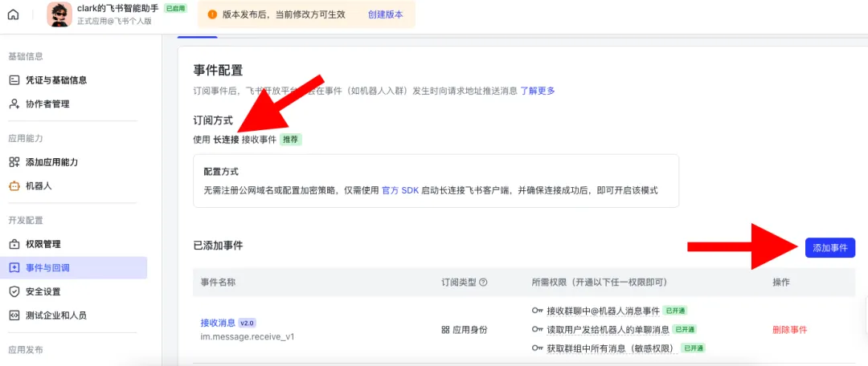
Task: Click the orange warning icon in banner
Action: (212, 14)
